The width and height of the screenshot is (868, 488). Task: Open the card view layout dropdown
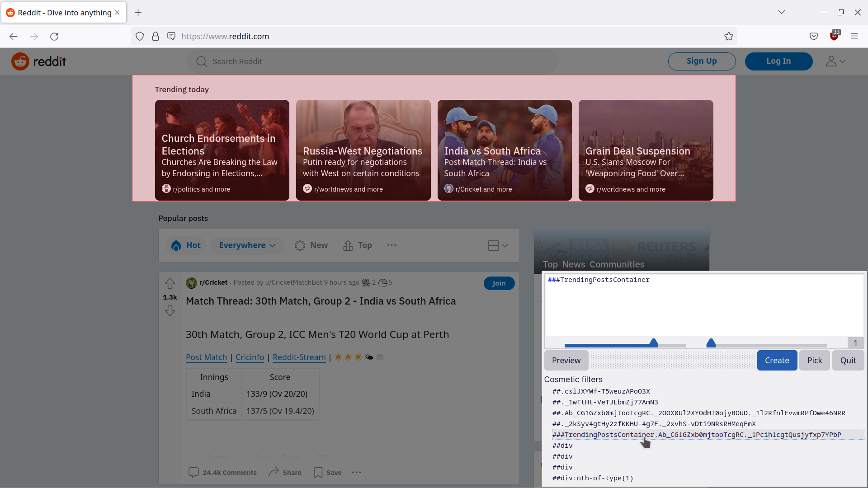click(498, 245)
